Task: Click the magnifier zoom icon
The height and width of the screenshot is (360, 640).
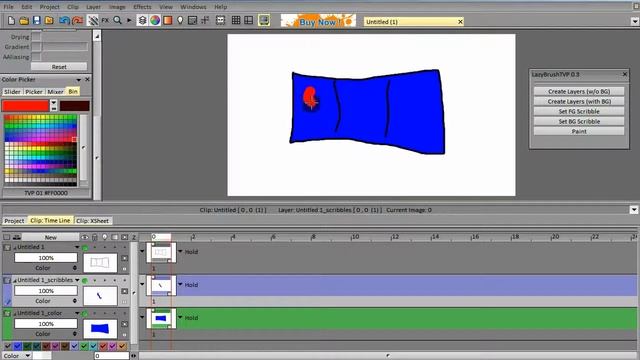Action: (x=118, y=20)
